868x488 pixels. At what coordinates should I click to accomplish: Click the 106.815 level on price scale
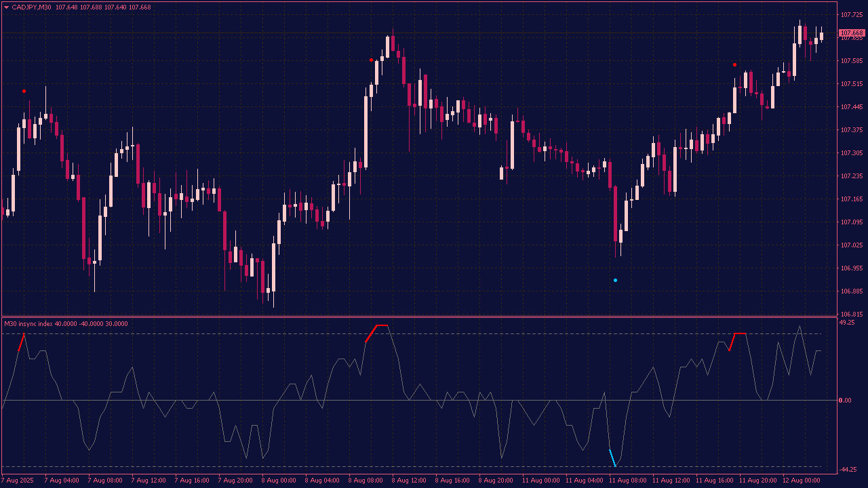[850, 314]
